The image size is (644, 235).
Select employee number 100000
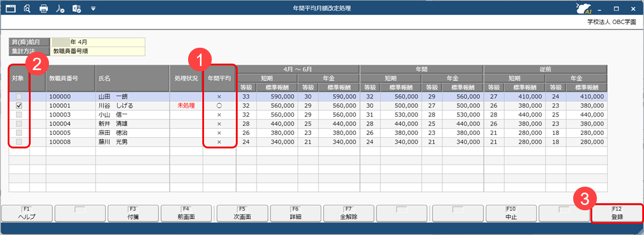tap(60, 97)
